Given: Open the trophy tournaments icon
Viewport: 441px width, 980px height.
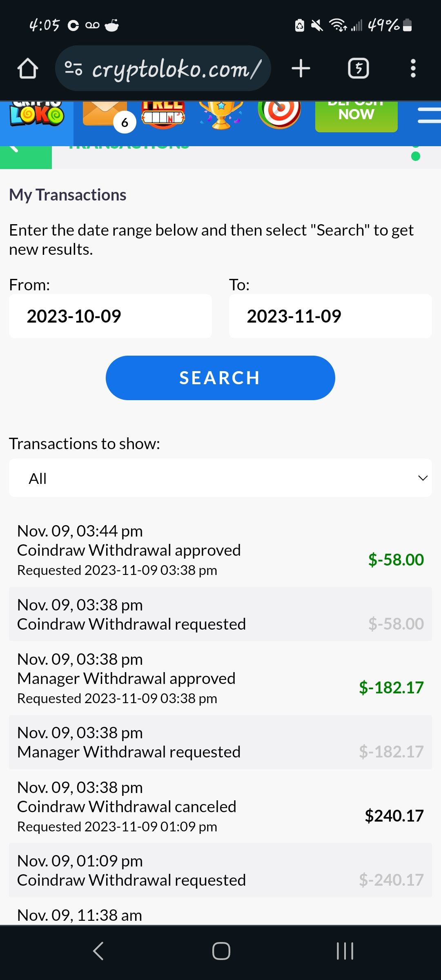Looking at the screenshot, I should click(221, 114).
